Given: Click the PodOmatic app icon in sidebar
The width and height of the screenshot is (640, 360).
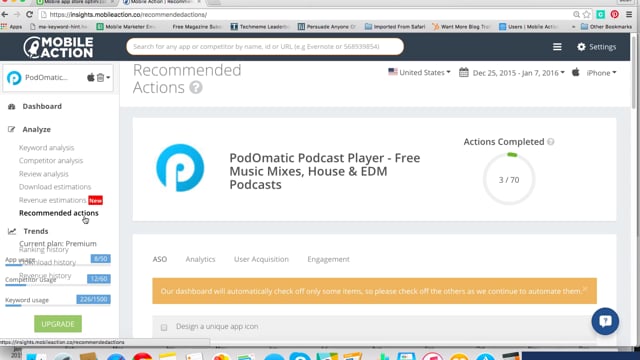Looking at the screenshot, I should click(x=14, y=78).
